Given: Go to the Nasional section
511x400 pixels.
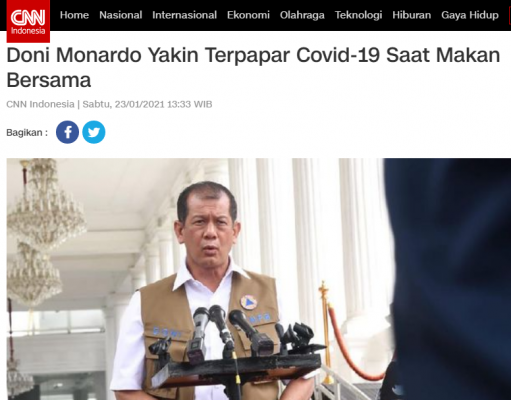Looking at the screenshot, I should [x=120, y=15].
